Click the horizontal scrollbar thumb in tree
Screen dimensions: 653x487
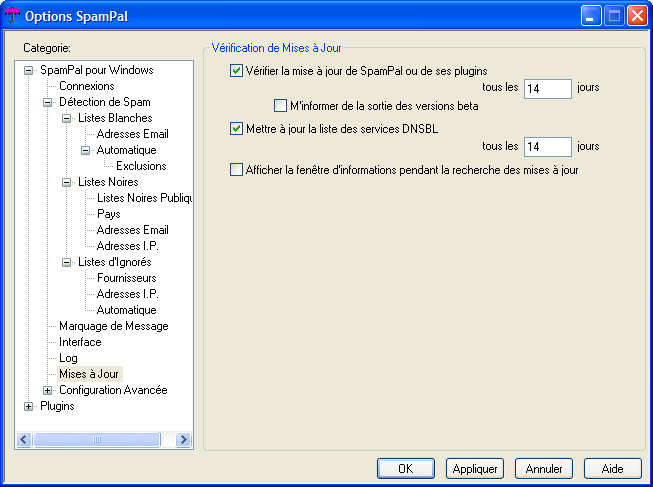coord(97,440)
